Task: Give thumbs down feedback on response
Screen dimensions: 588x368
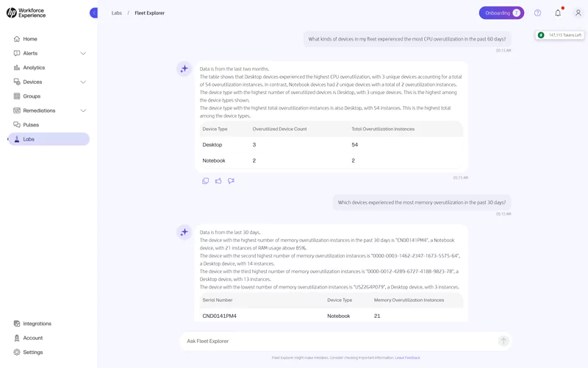Action: pyautogui.click(x=231, y=181)
